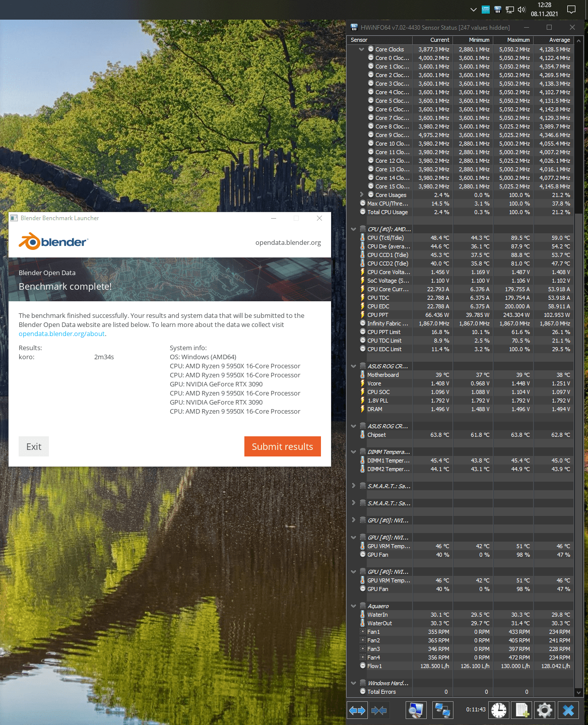
Task: Collapse the Core Clocks group
Action: [362, 49]
